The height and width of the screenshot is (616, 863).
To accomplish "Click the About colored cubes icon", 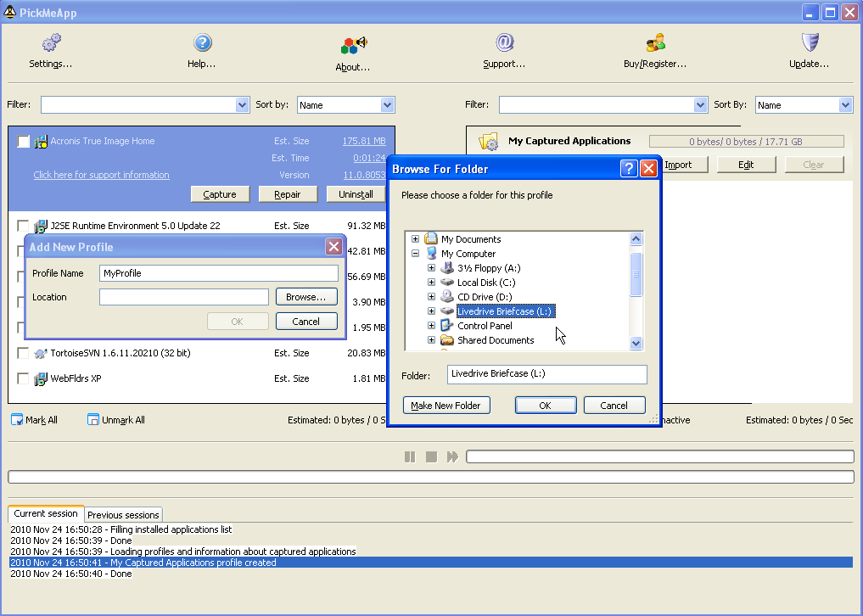I will click(x=353, y=45).
